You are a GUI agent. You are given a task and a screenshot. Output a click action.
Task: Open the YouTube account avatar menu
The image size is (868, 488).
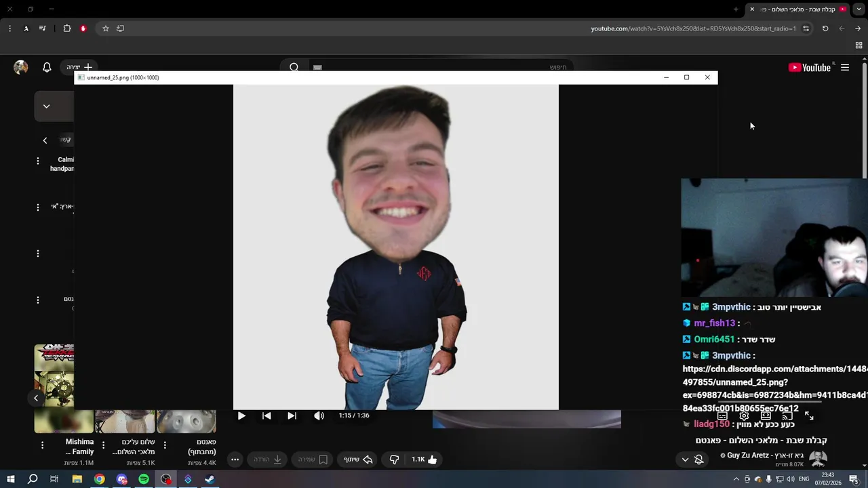[x=21, y=67]
